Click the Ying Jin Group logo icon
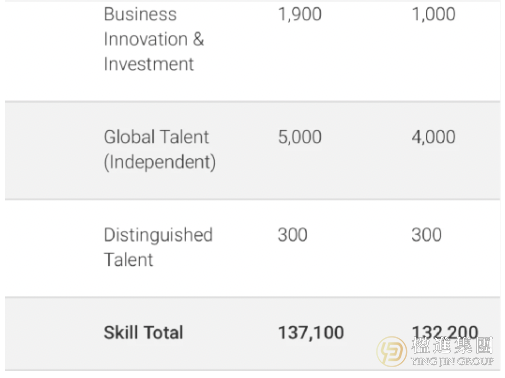Screen dimensions: 505x378 click(392, 351)
